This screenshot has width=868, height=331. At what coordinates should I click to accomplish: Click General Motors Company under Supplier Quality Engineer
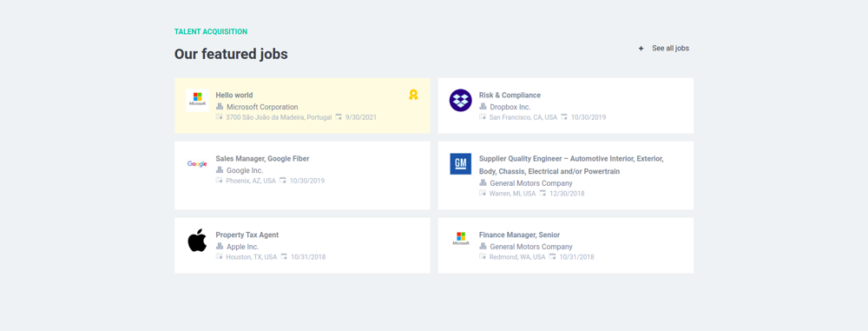coord(531,183)
